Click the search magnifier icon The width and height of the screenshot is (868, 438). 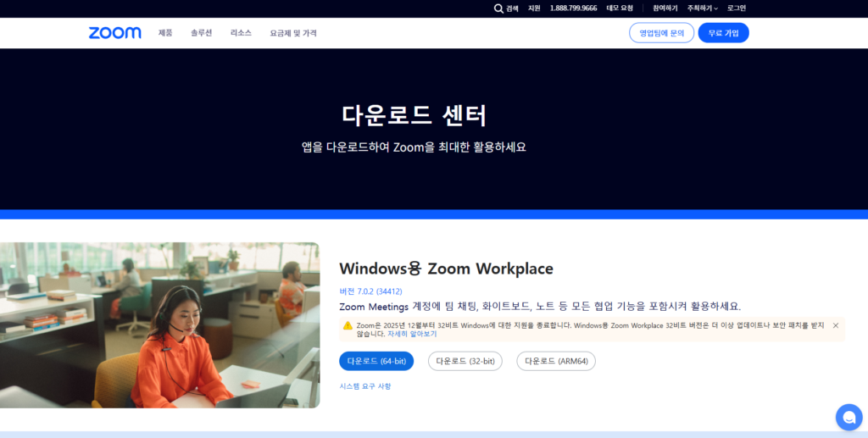[x=498, y=8]
